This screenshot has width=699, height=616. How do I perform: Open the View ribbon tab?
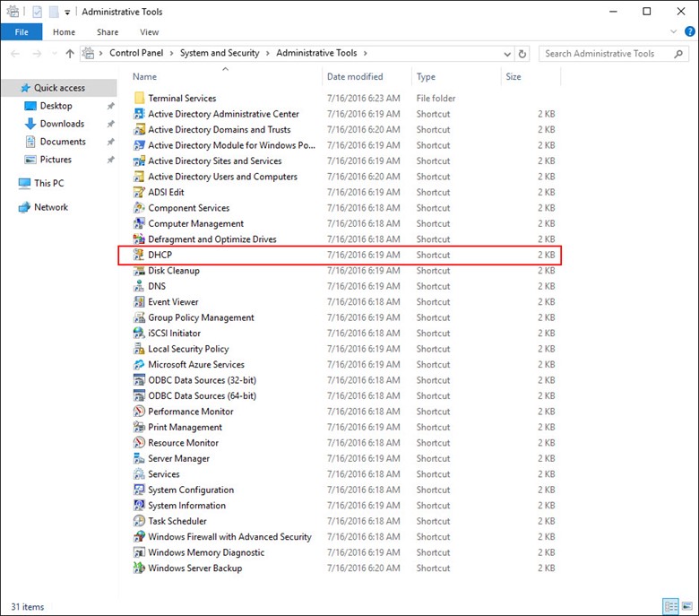149,32
